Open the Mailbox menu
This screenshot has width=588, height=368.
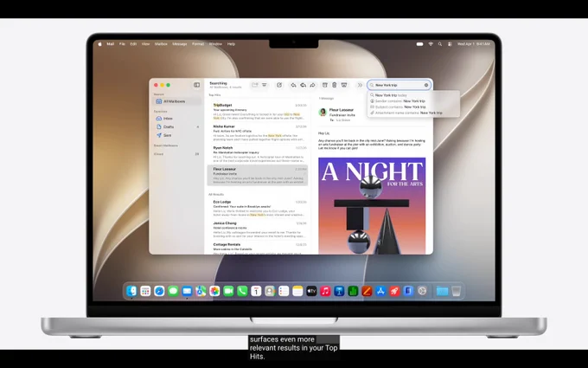(x=161, y=44)
